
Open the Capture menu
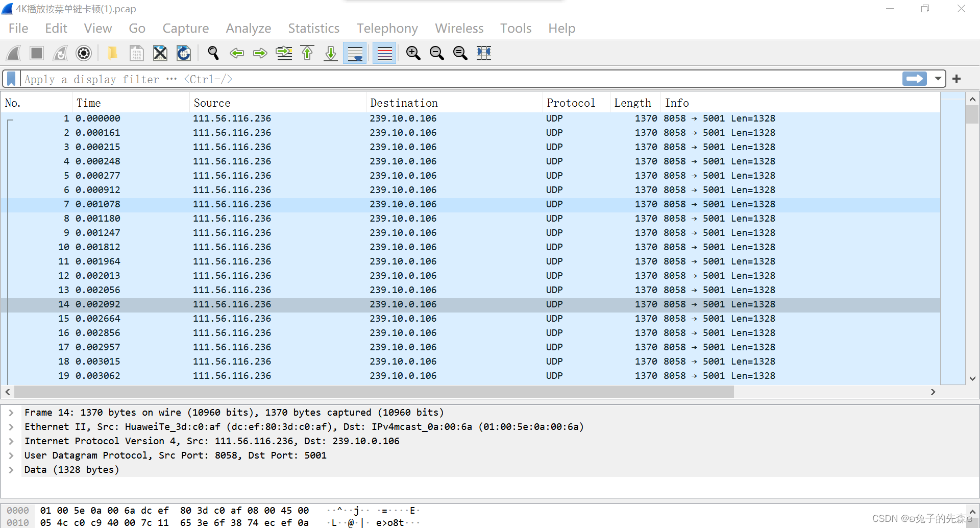[x=186, y=28]
